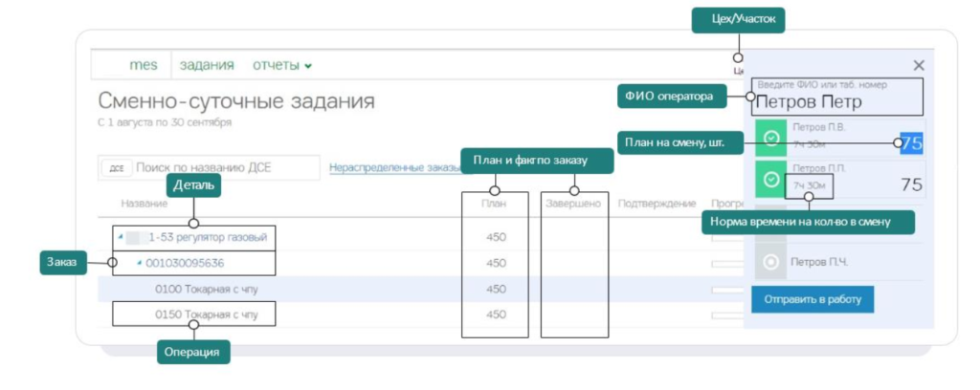The image size is (980, 390).
Task: Open the задания menu item
Action: coord(207,65)
